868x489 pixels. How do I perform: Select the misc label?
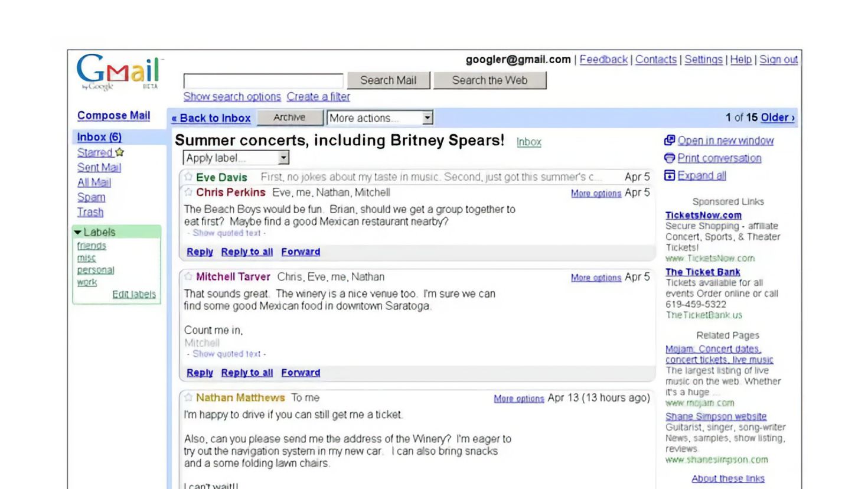(x=86, y=258)
